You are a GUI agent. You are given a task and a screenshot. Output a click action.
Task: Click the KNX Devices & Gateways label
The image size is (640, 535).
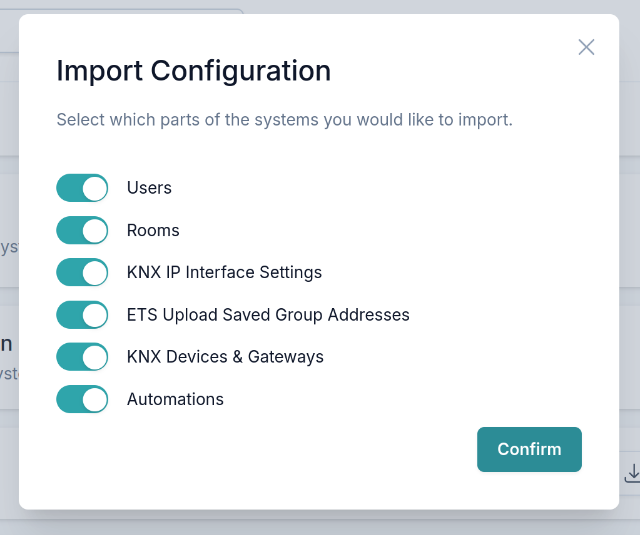[225, 357]
